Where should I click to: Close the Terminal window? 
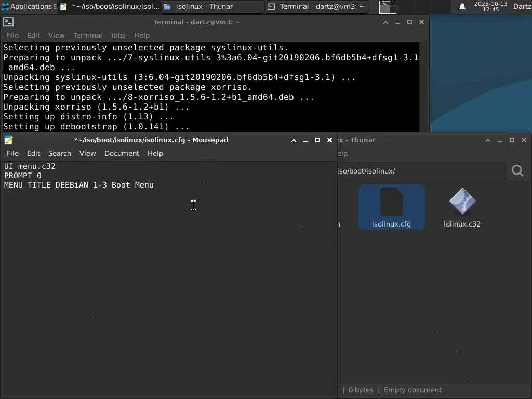421,22
